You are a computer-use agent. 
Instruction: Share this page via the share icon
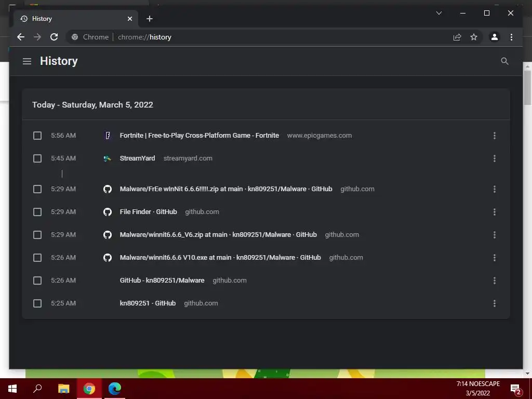tap(457, 37)
